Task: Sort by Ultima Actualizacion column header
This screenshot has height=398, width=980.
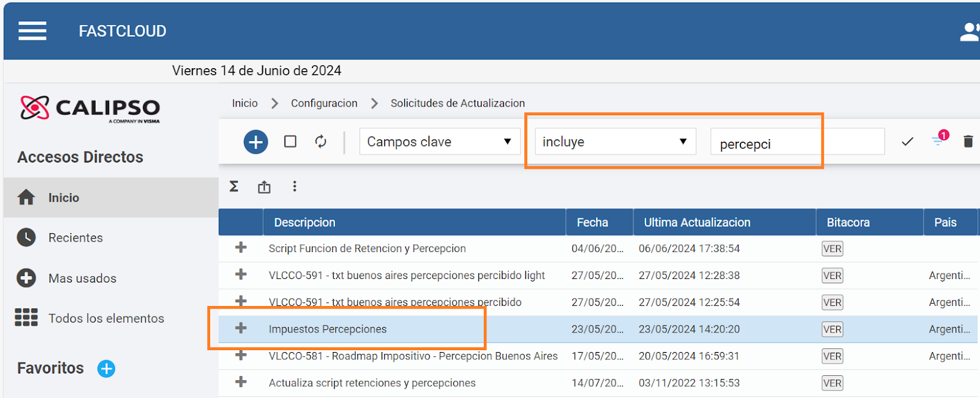Action: (x=724, y=223)
